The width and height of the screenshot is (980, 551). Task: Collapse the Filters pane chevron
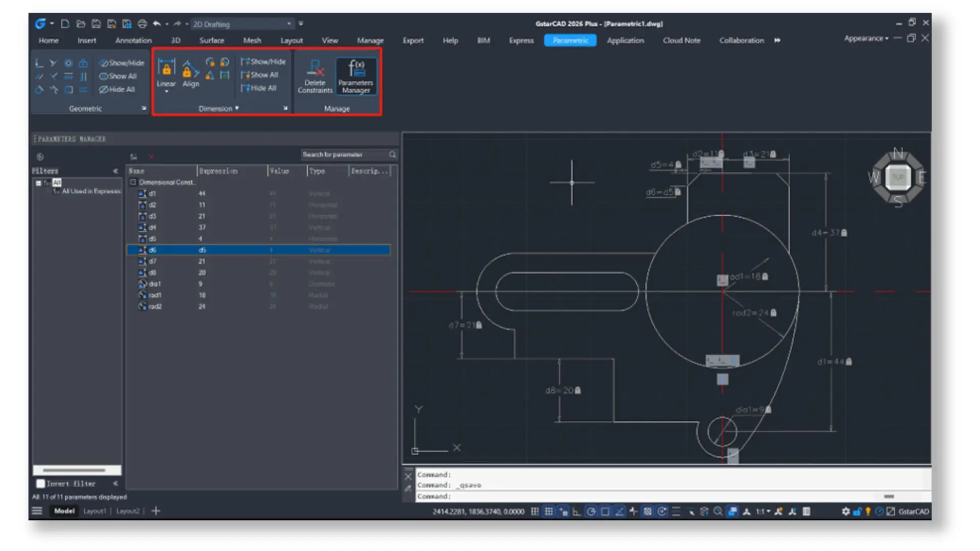(115, 171)
